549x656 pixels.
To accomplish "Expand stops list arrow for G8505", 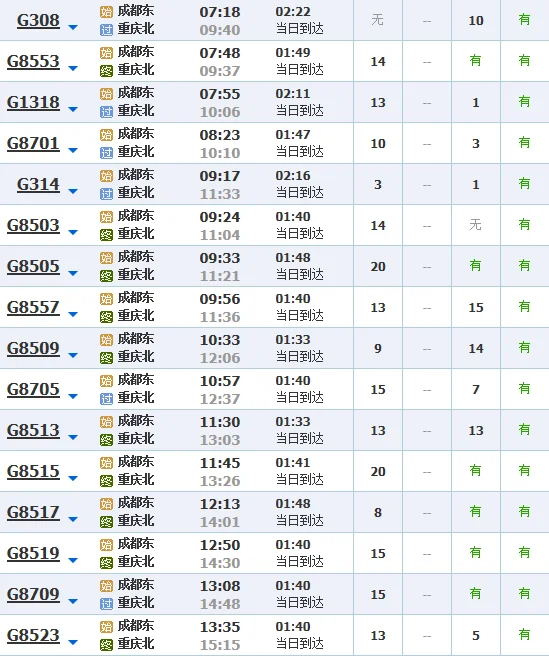I will click(x=73, y=274).
